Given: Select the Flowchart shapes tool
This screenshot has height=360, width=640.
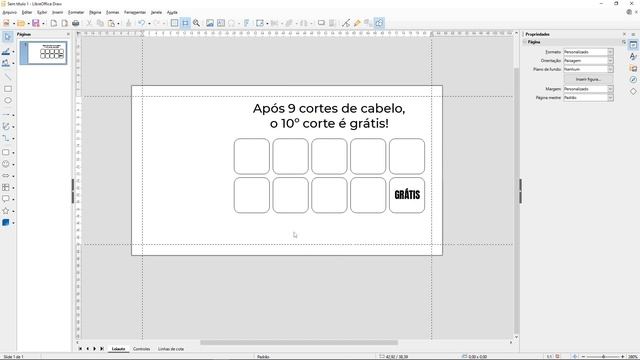Looking at the screenshot, I should [6, 187].
